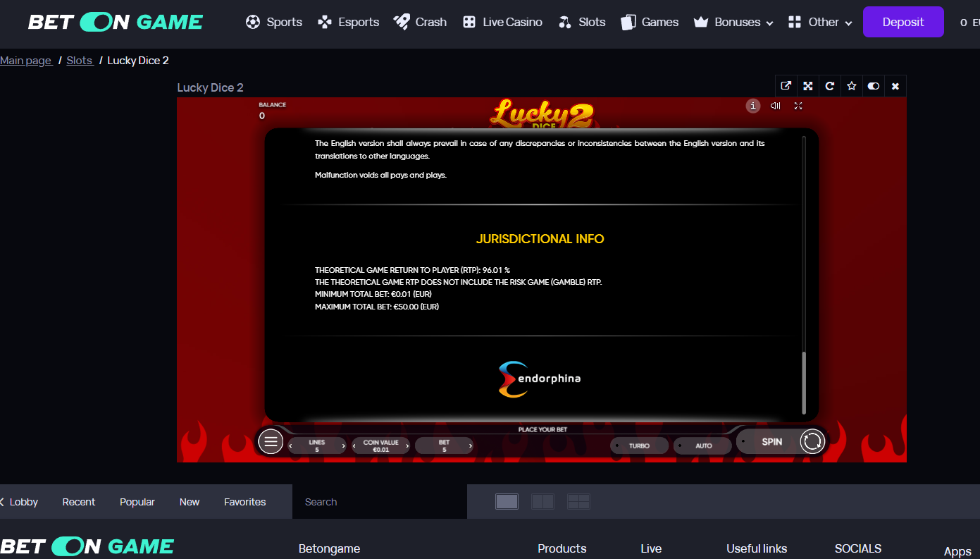Decrease the LINES value
The image size is (980, 559).
click(x=291, y=446)
